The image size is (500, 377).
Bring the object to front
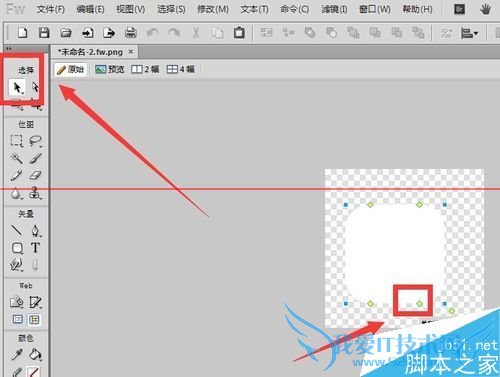[353, 33]
